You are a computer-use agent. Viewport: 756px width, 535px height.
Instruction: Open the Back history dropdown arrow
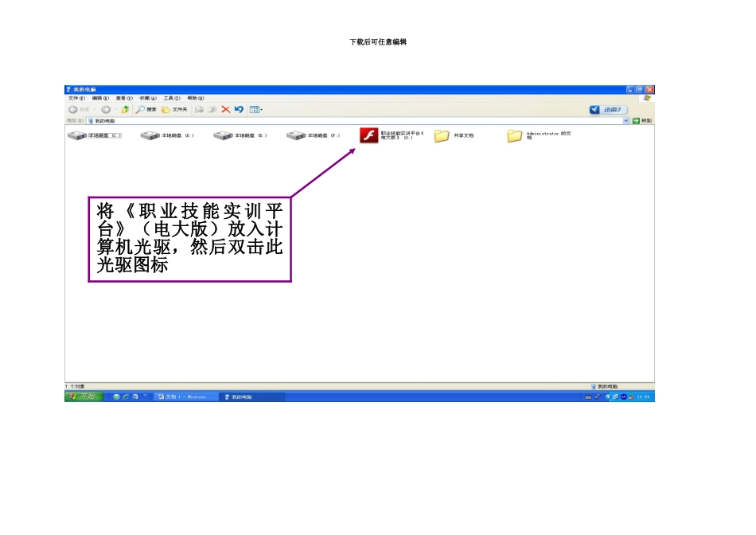(95, 110)
